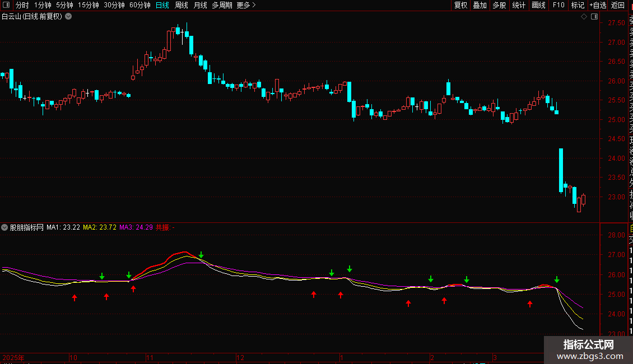The image size is (633, 364).
Task: Open 多周期 multi-period view
Action: 222,5
